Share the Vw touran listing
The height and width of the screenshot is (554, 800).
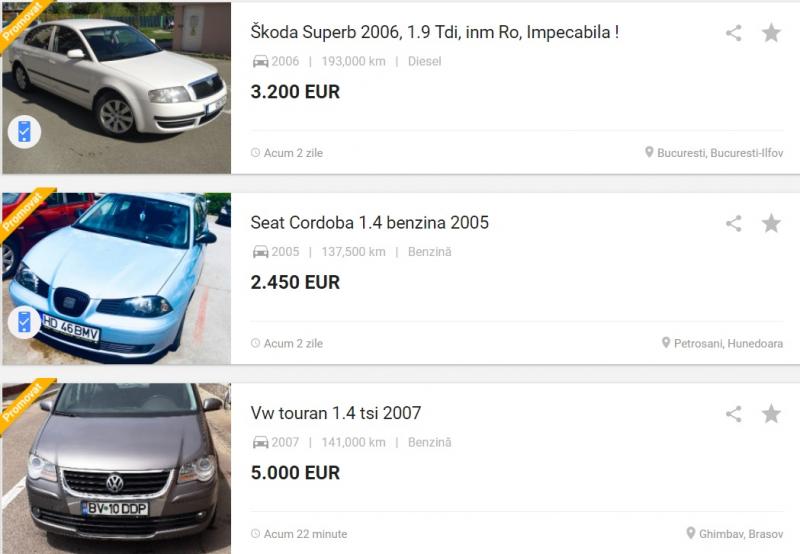(734, 414)
